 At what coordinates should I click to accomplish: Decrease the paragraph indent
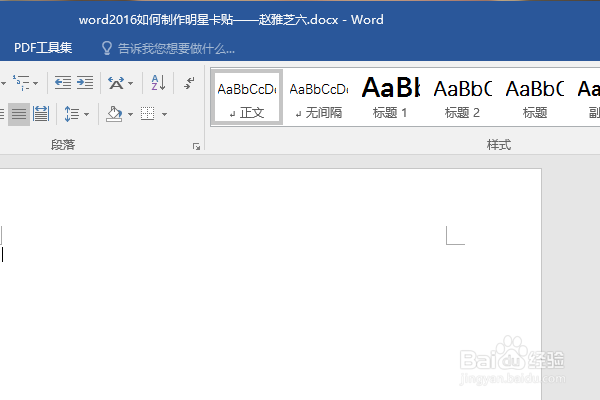click(63, 83)
